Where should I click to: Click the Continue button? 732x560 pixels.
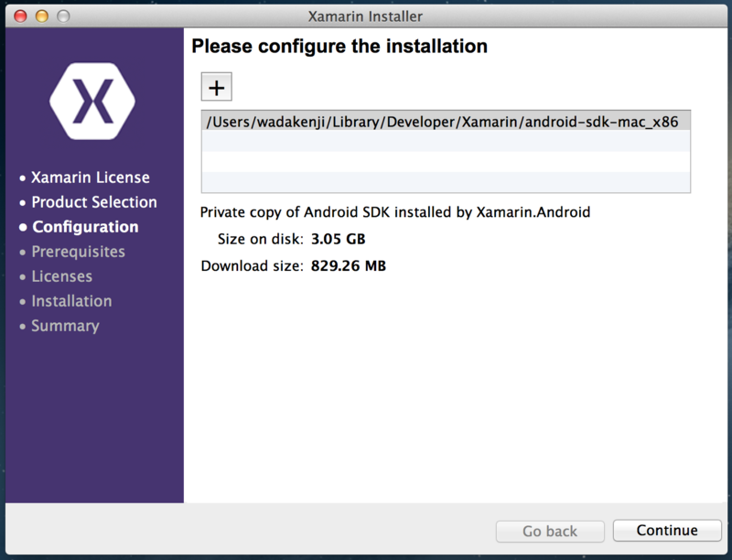667,531
